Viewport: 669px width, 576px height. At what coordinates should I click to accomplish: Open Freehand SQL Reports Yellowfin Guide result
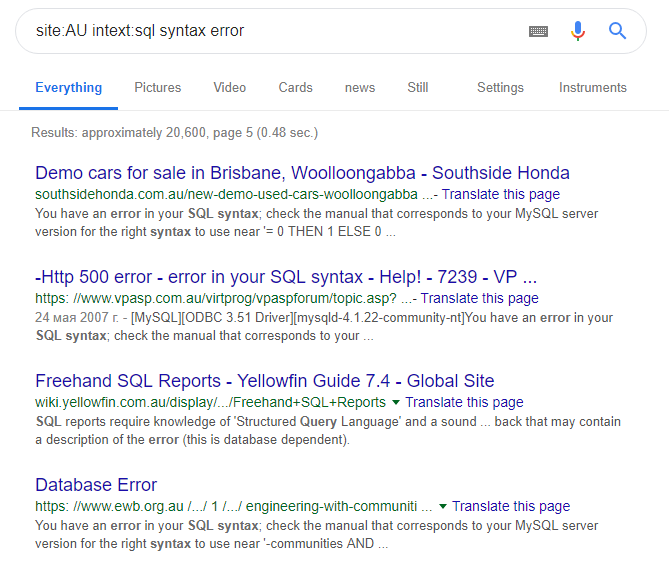265,381
